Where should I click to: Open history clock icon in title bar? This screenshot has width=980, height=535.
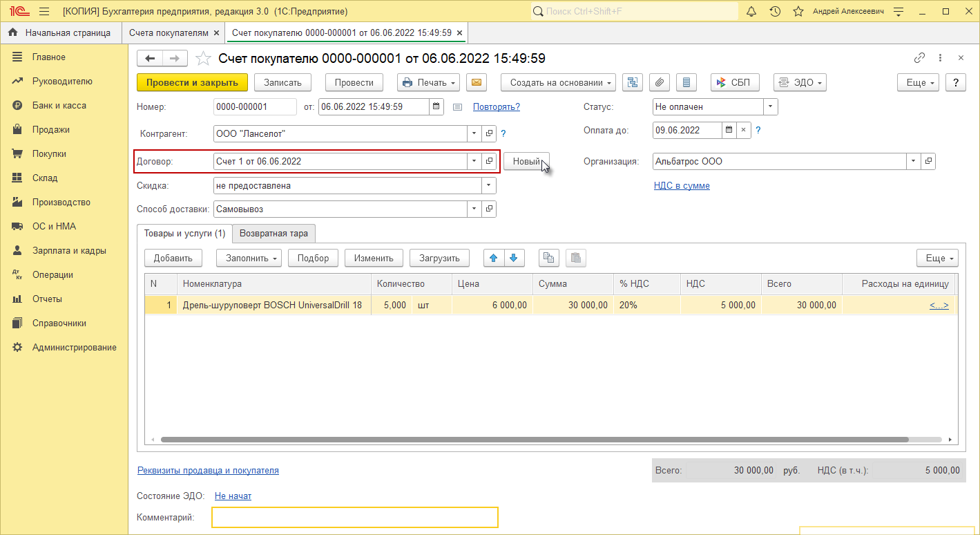[x=775, y=12]
